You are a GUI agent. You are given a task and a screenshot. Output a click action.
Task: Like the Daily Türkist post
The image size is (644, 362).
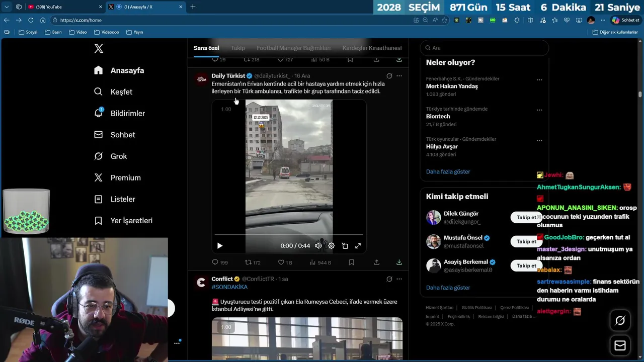(285, 262)
